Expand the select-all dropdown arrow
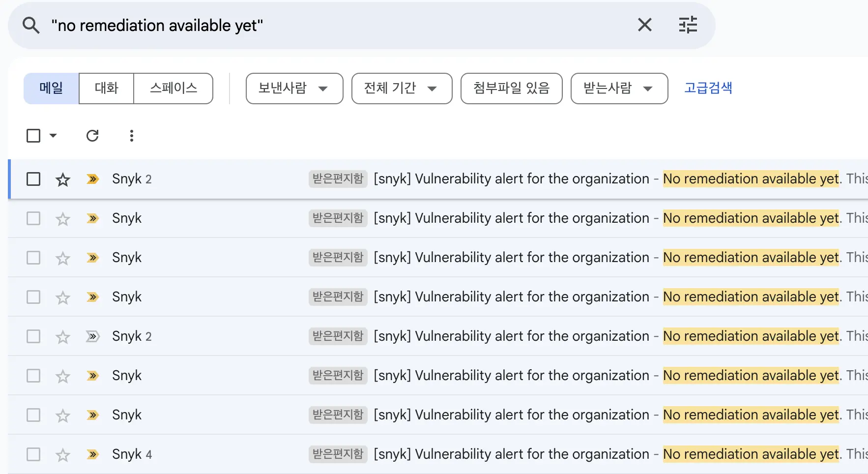This screenshot has height=474, width=868. point(53,136)
